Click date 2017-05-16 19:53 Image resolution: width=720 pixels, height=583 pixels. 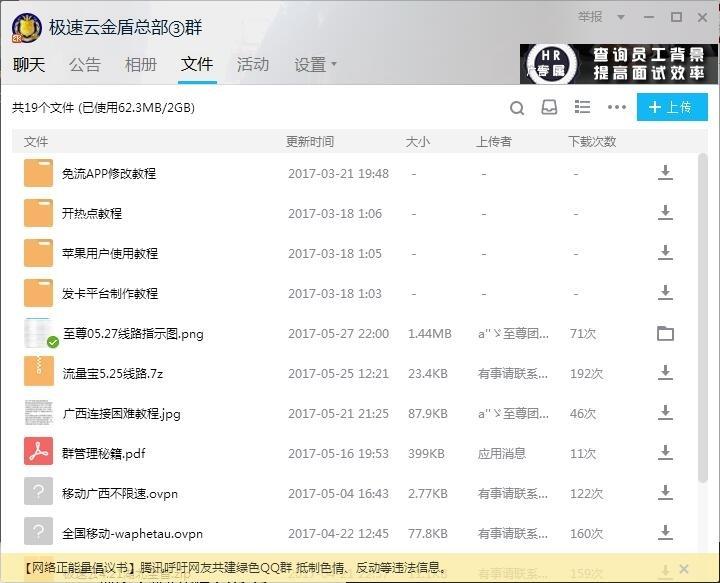338,454
